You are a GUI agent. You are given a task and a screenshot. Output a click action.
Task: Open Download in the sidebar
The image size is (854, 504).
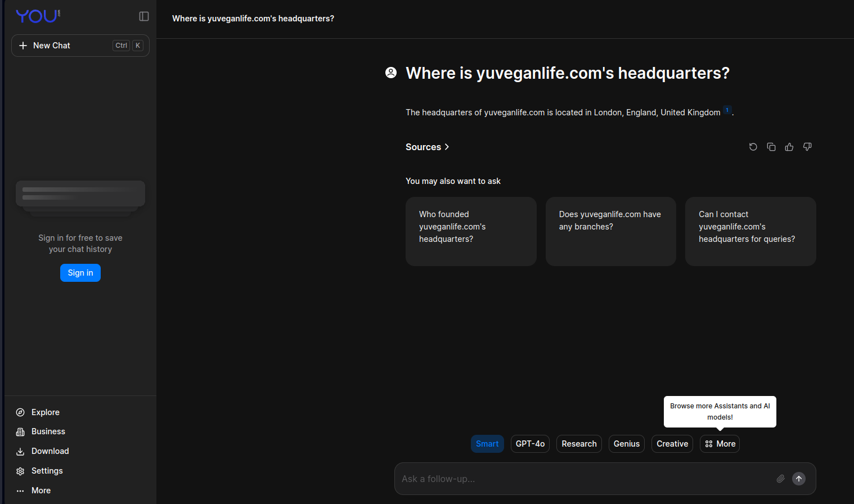[x=43, y=451]
